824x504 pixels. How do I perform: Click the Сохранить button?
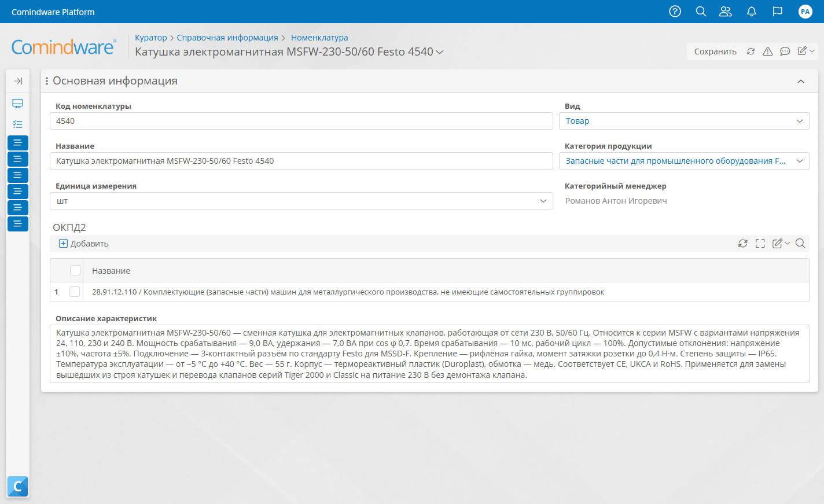[x=715, y=51]
